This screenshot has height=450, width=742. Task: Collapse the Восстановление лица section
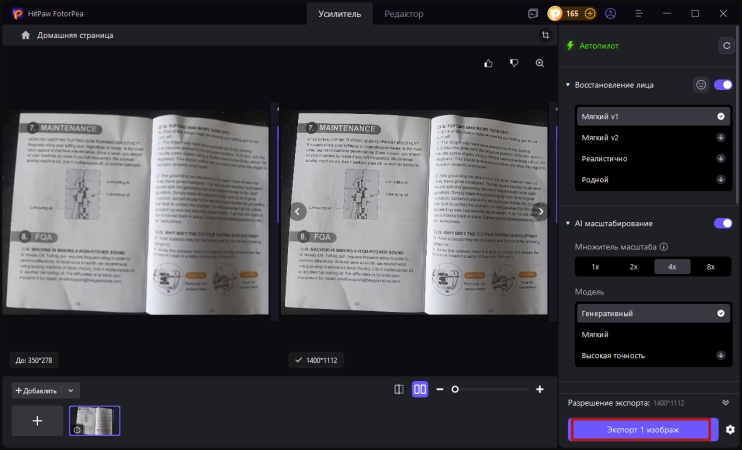point(568,85)
